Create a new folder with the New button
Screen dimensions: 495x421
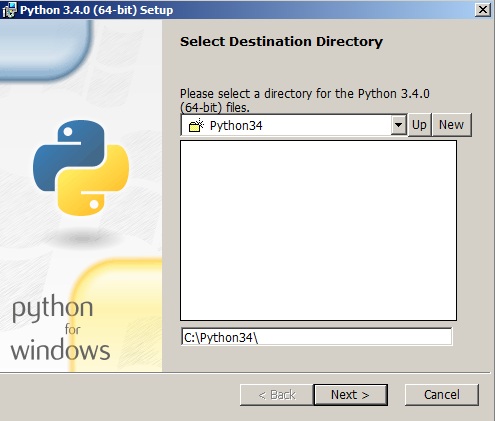[451, 125]
